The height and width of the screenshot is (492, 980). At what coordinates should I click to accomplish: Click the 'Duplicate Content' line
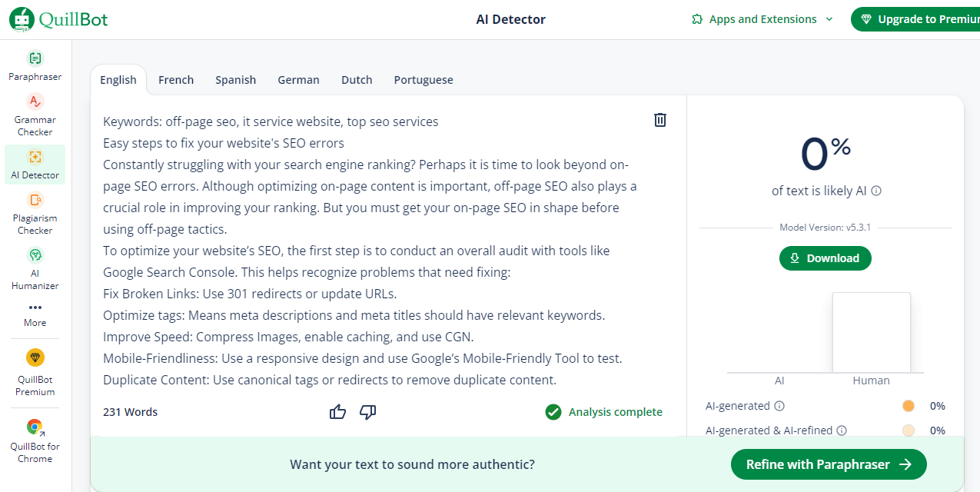click(330, 380)
